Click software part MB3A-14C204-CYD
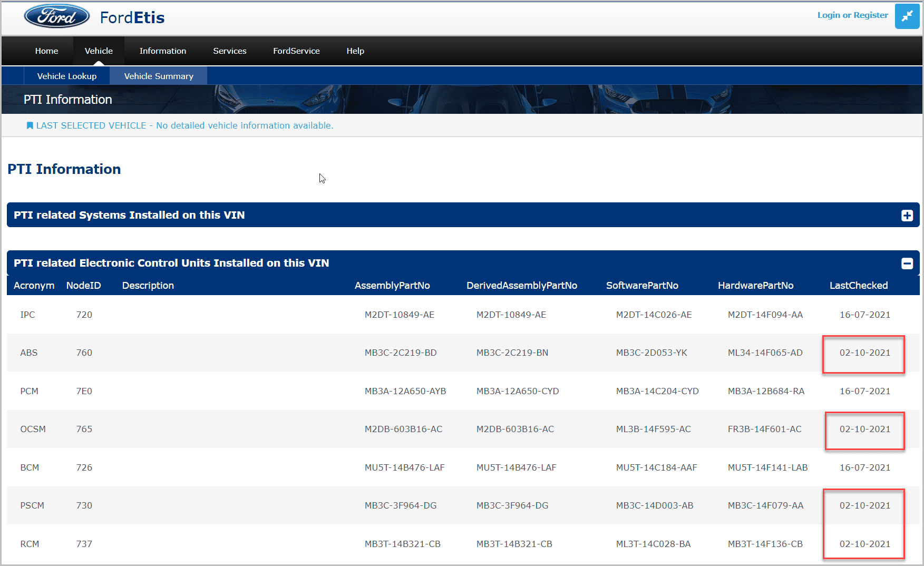This screenshot has height=566, width=924. point(657,391)
